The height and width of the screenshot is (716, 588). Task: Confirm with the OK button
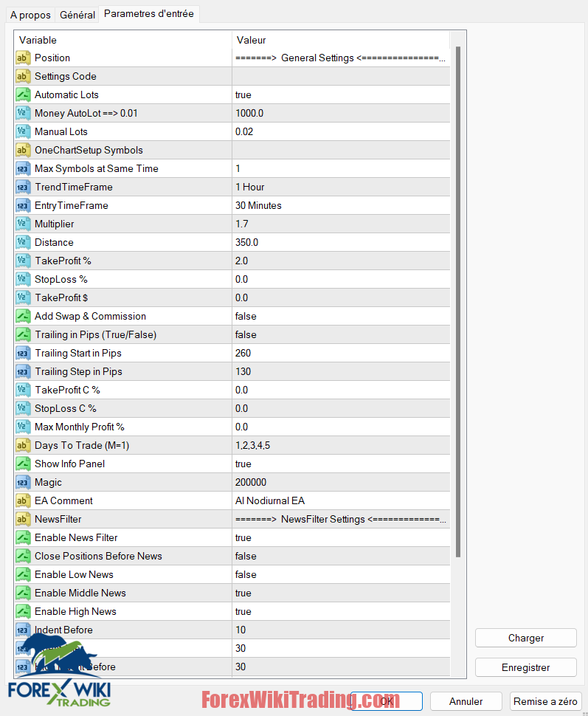point(387,701)
